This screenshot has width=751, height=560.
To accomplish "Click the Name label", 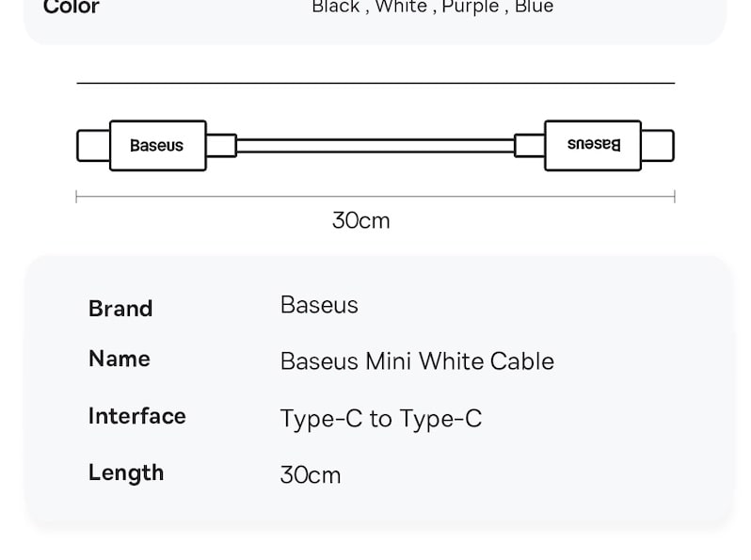I will click(x=120, y=359).
